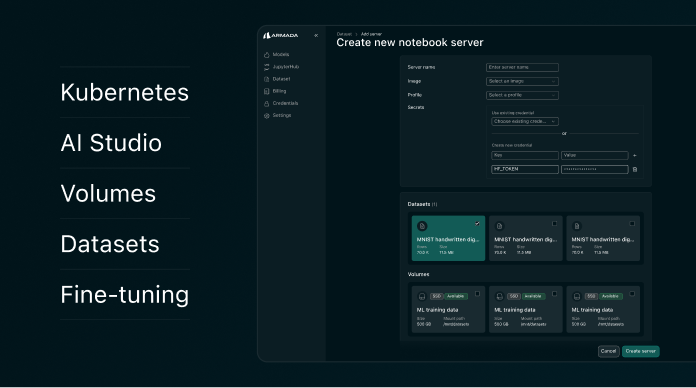
Task: Click the empty Key input field
Action: (525, 155)
